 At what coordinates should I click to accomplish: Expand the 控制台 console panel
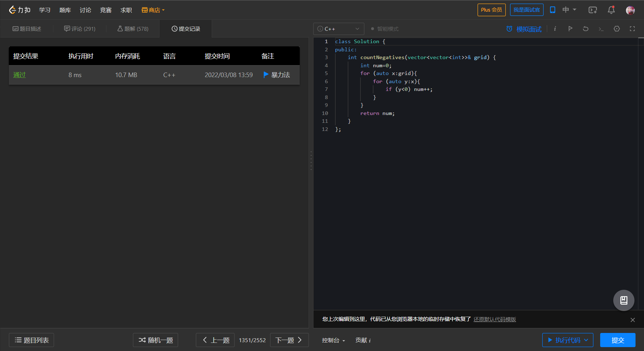(x=333, y=340)
